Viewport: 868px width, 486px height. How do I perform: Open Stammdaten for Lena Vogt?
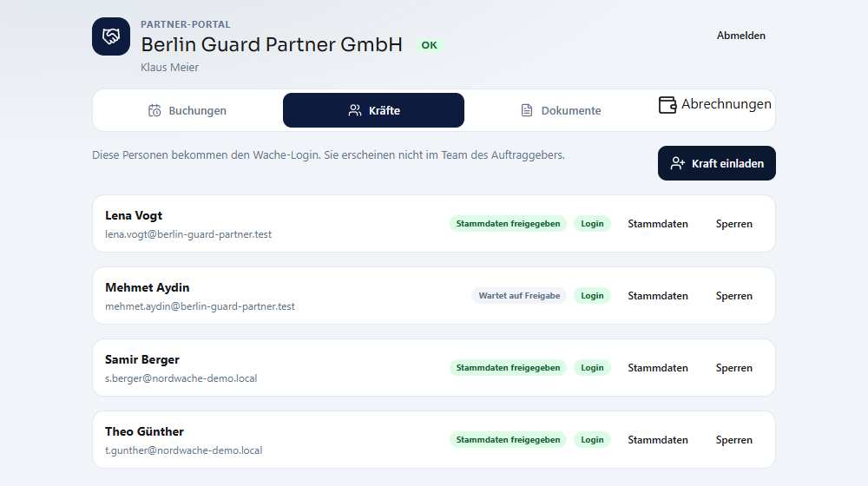[x=658, y=224]
